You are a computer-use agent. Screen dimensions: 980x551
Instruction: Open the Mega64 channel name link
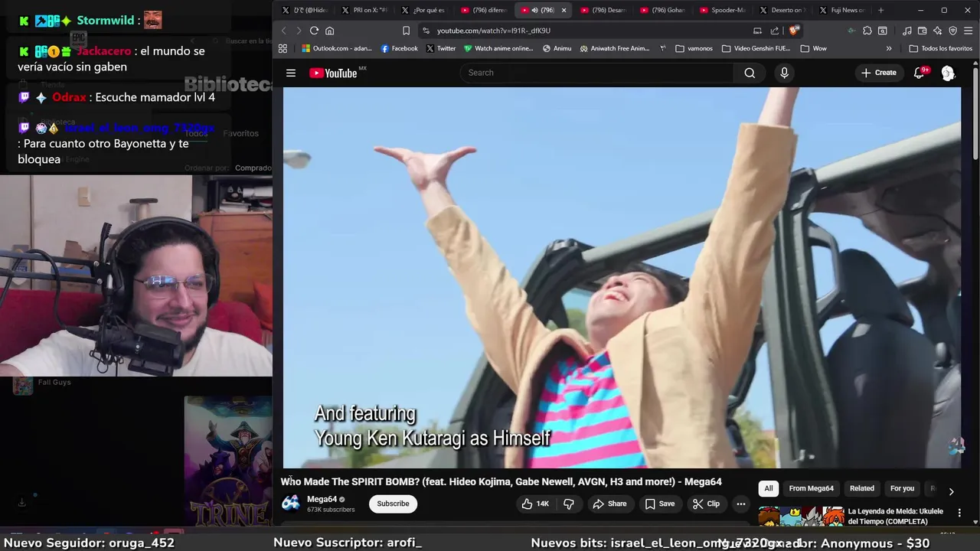(x=322, y=499)
